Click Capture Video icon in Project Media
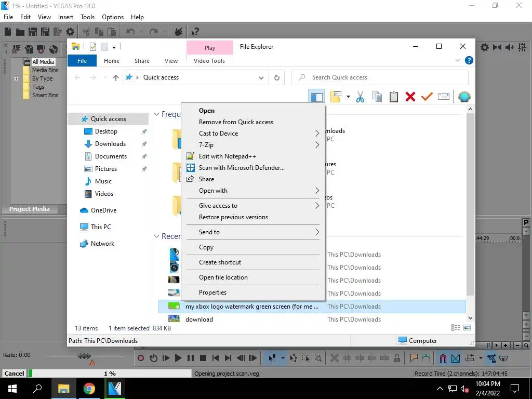Viewport: 532px width, 399px height. (x=41, y=49)
